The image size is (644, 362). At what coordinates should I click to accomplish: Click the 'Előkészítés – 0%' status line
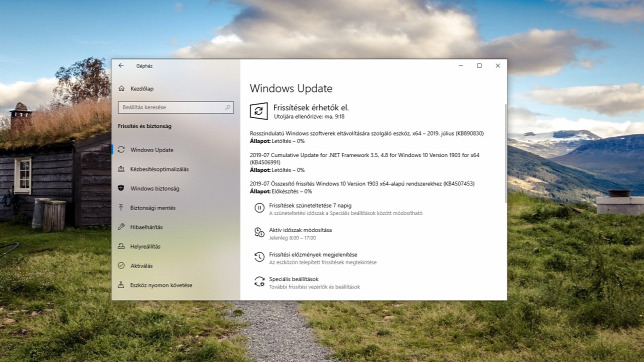281,191
